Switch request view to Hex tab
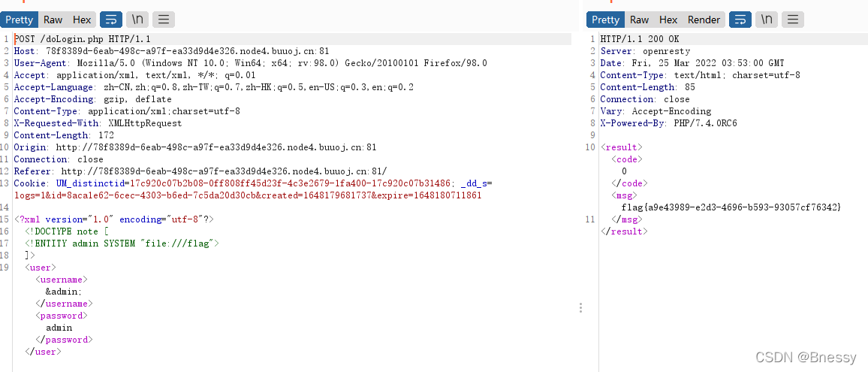Screen dimensions: 868x372 [82, 20]
